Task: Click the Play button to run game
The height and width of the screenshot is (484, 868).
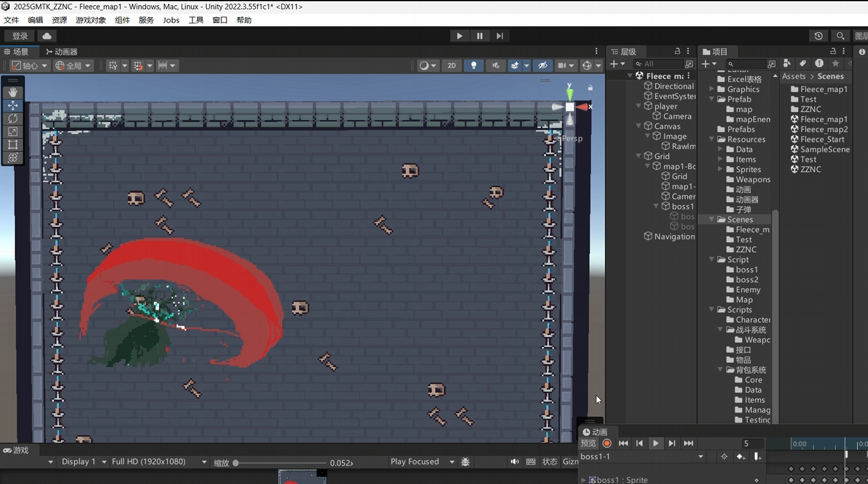Action: tap(460, 36)
